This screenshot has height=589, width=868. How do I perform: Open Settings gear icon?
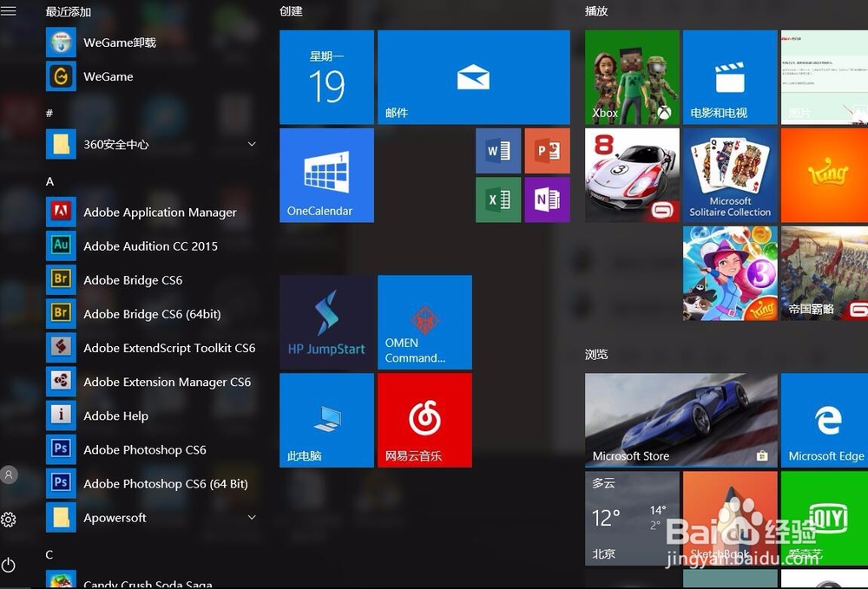pos(9,520)
